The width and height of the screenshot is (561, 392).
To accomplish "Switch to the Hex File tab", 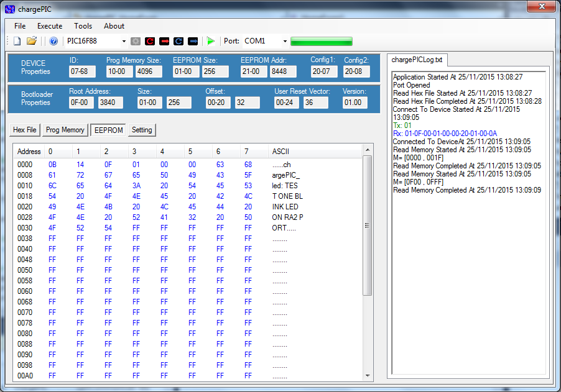I will coord(25,130).
